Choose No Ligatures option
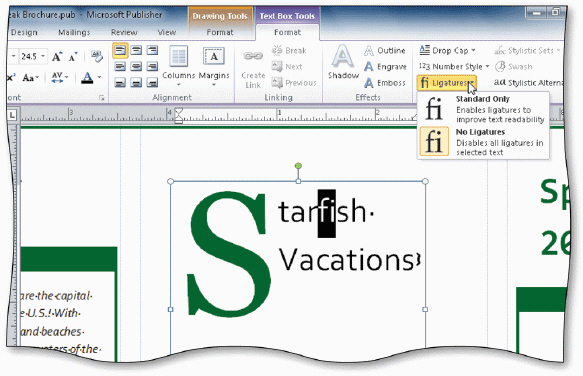 click(483, 142)
